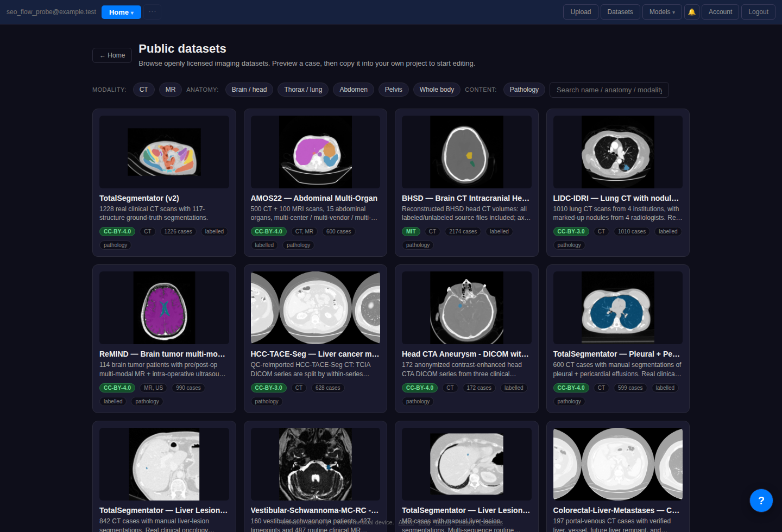The image size is (782, 532).
Task: Click the '600 cases' tag on AMOS22
Action: click(339, 231)
